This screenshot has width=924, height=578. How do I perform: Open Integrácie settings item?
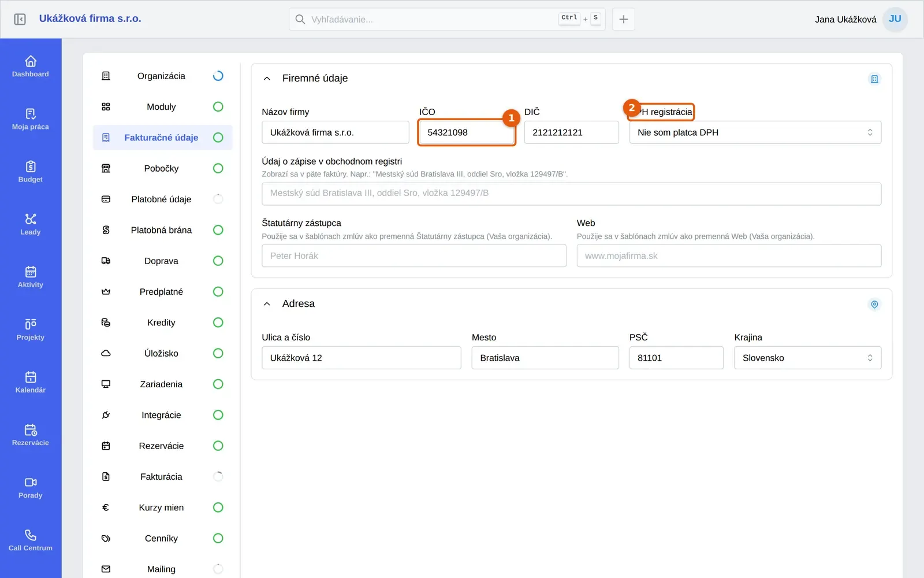[x=162, y=415]
